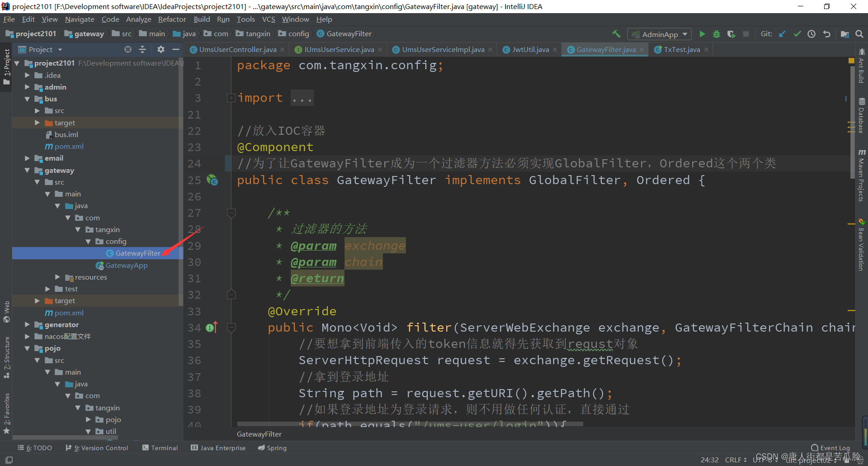The image size is (868, 466).
Task: Toggle the Web tool window
Action: tap(6, 311)
